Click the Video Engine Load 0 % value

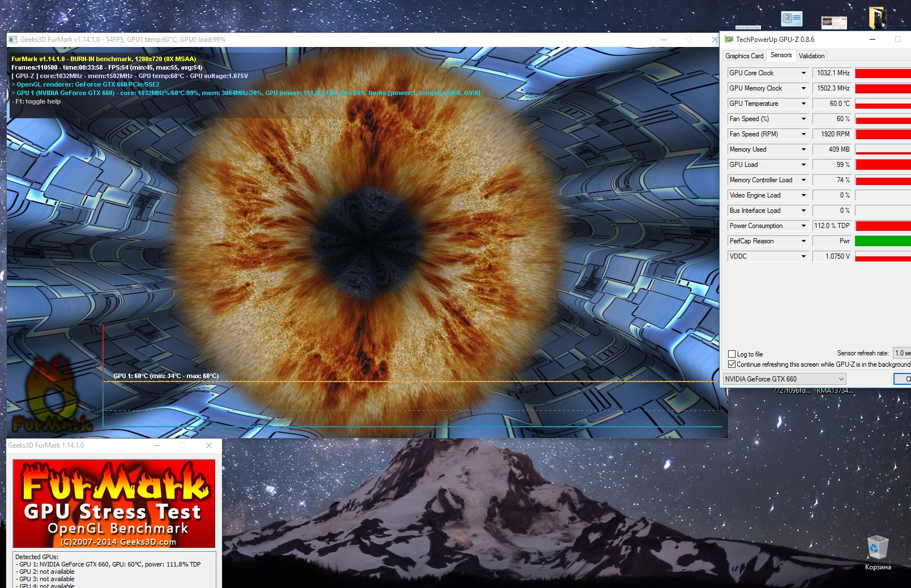832,195
